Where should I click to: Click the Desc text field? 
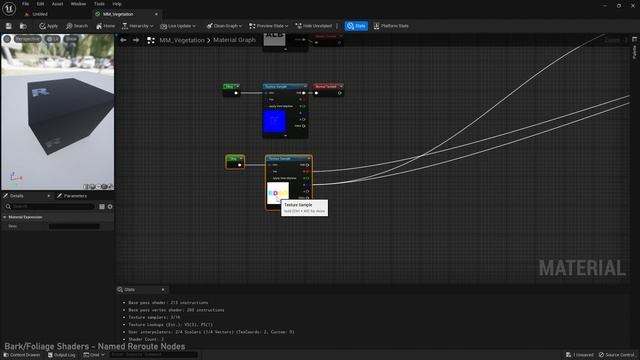coord(74,226)
